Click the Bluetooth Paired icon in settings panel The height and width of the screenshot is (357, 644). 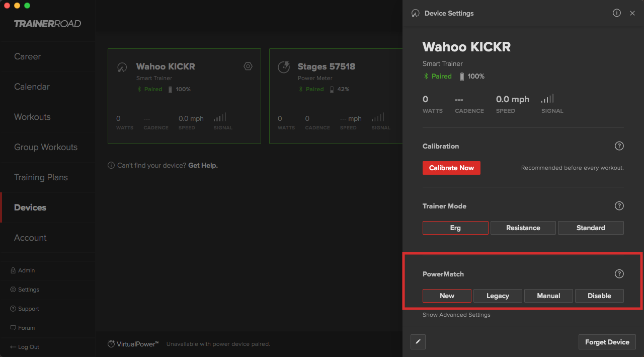426,77
